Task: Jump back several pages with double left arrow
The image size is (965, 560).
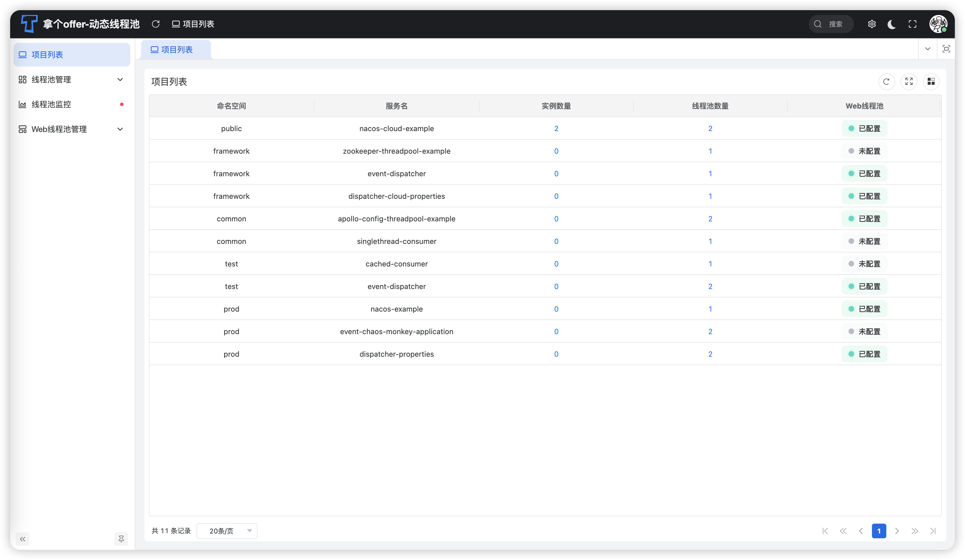Action: pyautogui.click(x=843, y=531)
